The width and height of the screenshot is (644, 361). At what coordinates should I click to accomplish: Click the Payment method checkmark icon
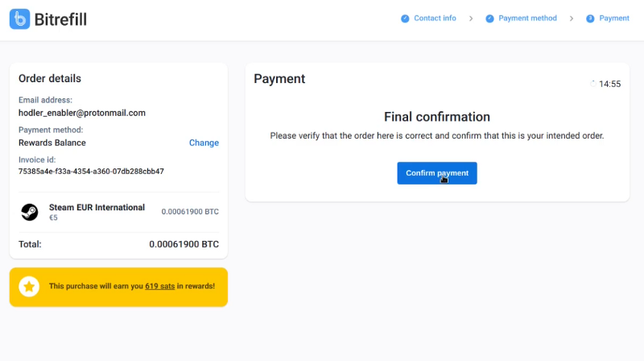[489, 19]
